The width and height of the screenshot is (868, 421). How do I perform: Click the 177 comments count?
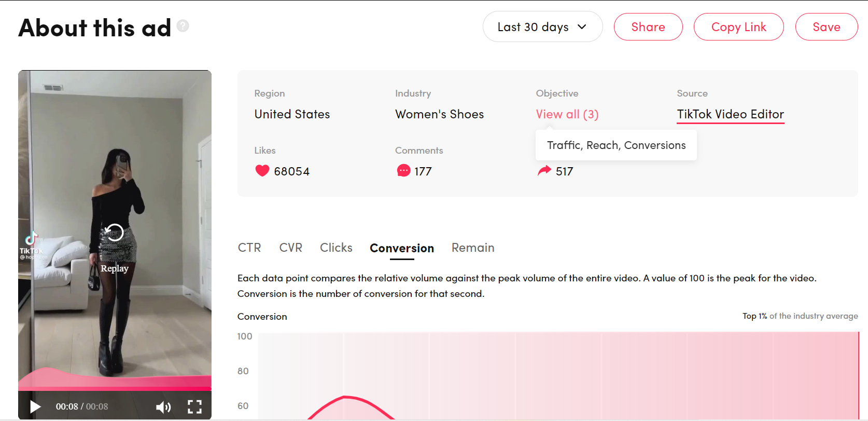[423, 171]
